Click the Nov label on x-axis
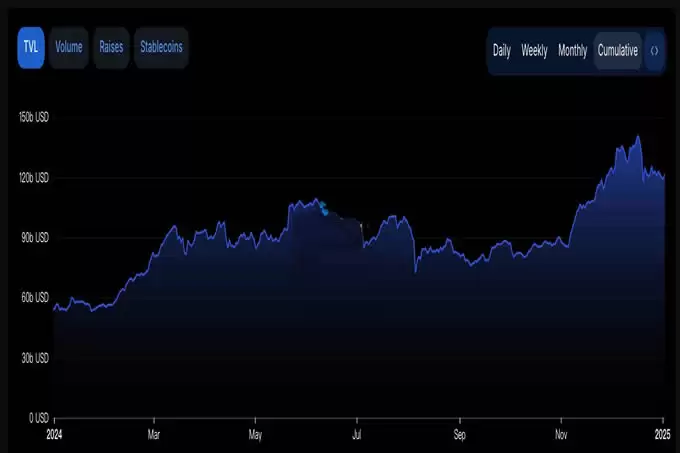The width and height of the screenshot is (680, 453). [561, 435]
